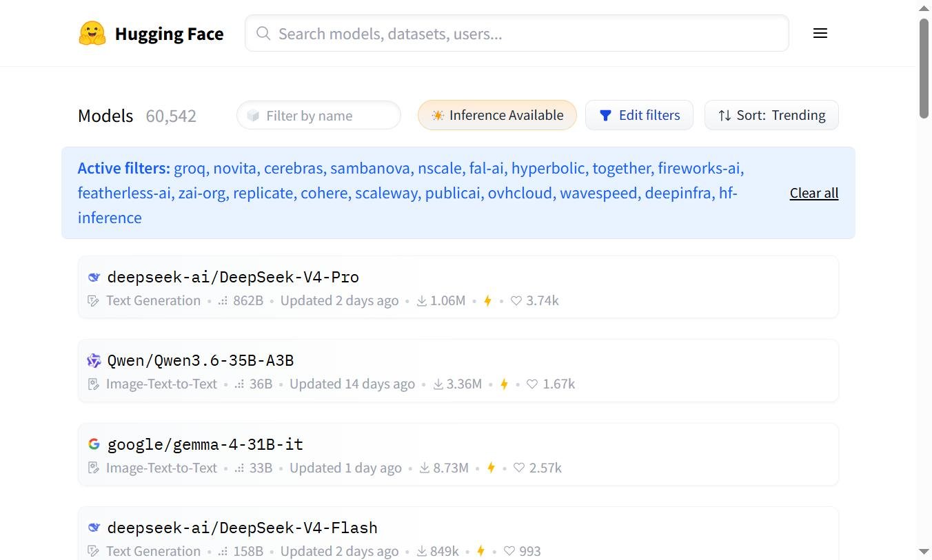Click the Hugging Face title text
Screen dimensions: 932x560
pos(169,34)
